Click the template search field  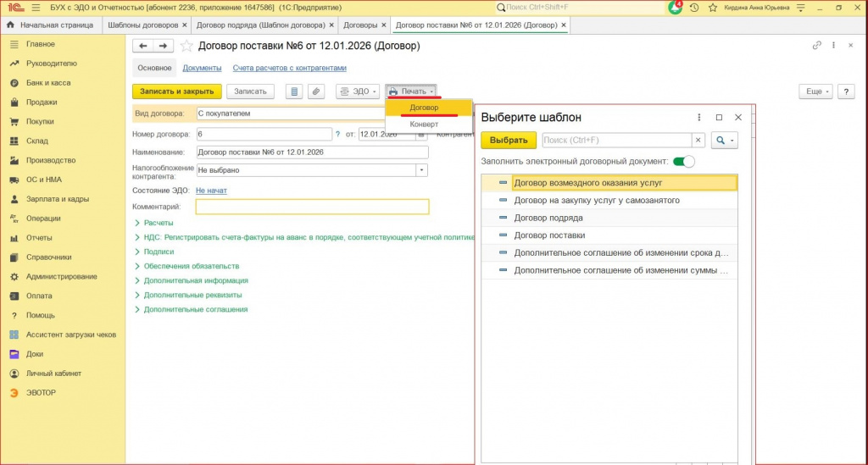(616, 141)
